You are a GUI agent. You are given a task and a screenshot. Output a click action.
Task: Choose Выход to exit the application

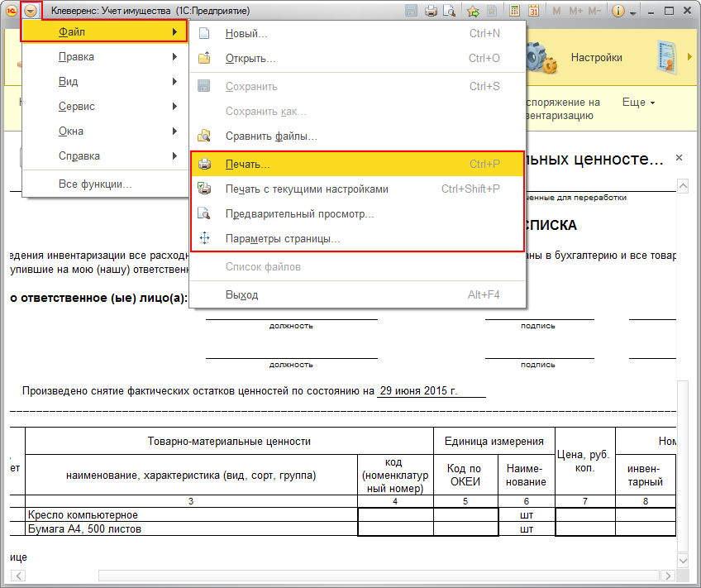pyautogui.click(x=357, y=294)
